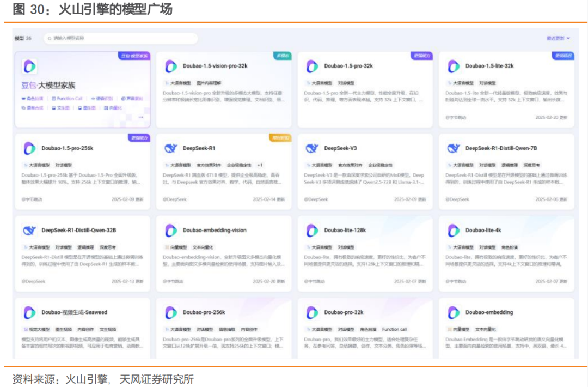This screenshot has height=387, width=588.
Task: Open the 最近更新 sort dropdown
Action: coord(558,38)
